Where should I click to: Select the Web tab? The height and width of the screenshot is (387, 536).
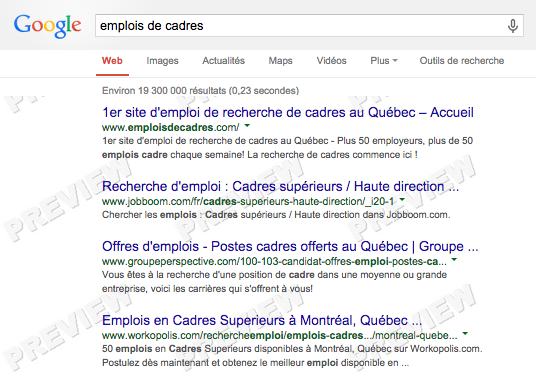[112, 61]
